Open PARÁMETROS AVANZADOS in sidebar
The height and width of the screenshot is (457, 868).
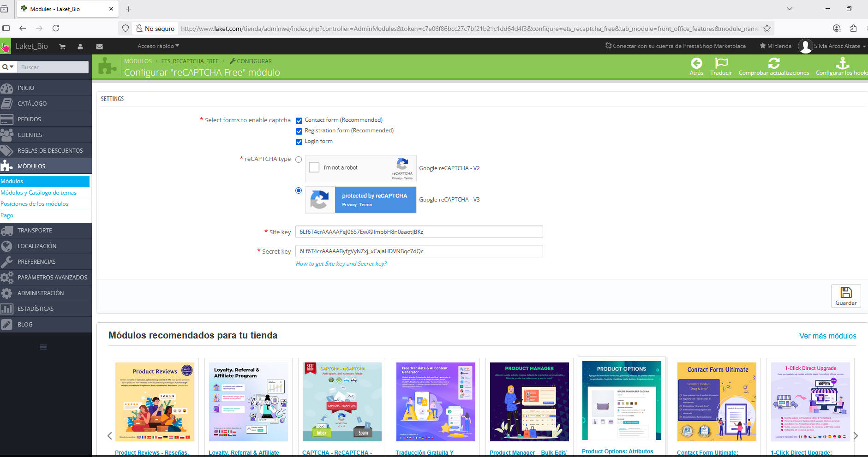[46, 277]
